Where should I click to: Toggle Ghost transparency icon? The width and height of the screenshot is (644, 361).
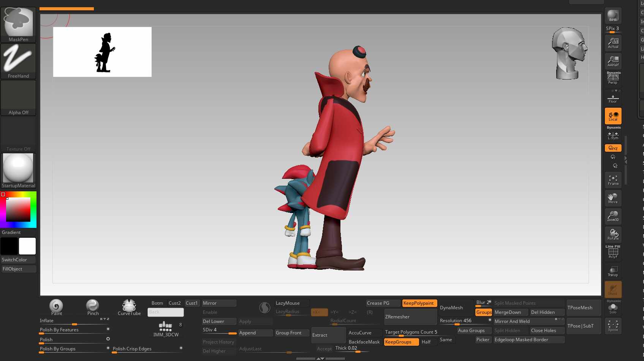pyautogui.click(x=613, y=289)
